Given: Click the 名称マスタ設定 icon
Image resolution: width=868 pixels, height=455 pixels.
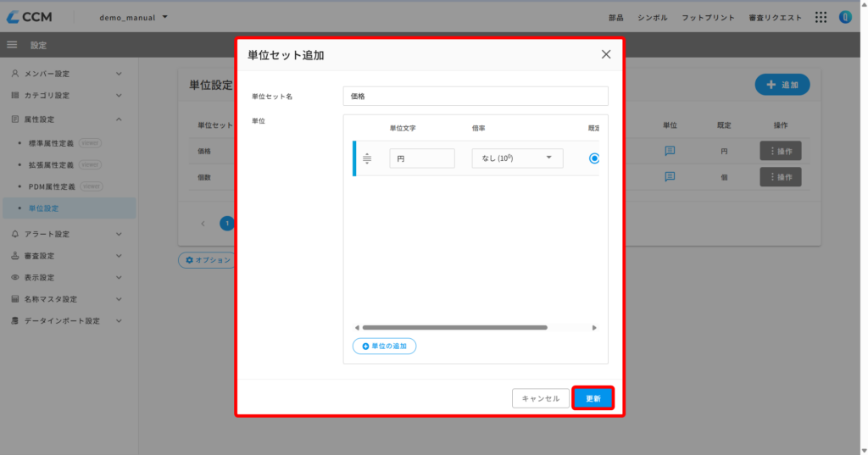Looking at the screenshot, I should pos(15,299).
